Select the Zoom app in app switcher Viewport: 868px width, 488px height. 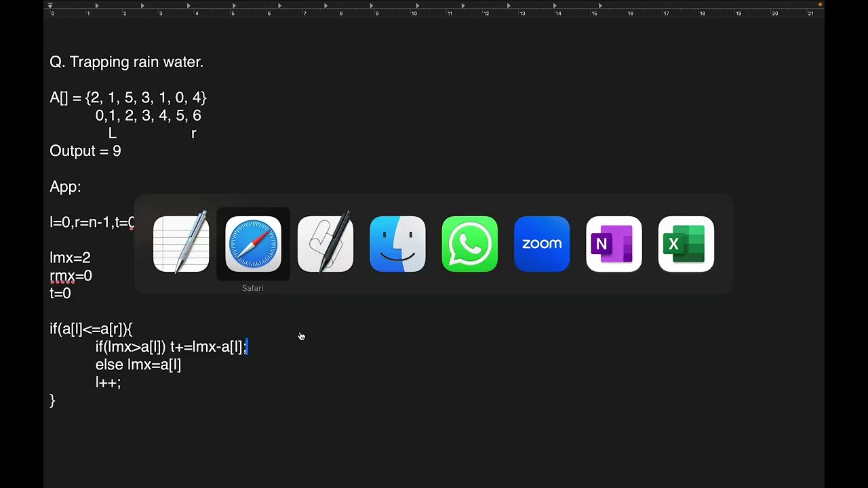coord(542,243)
